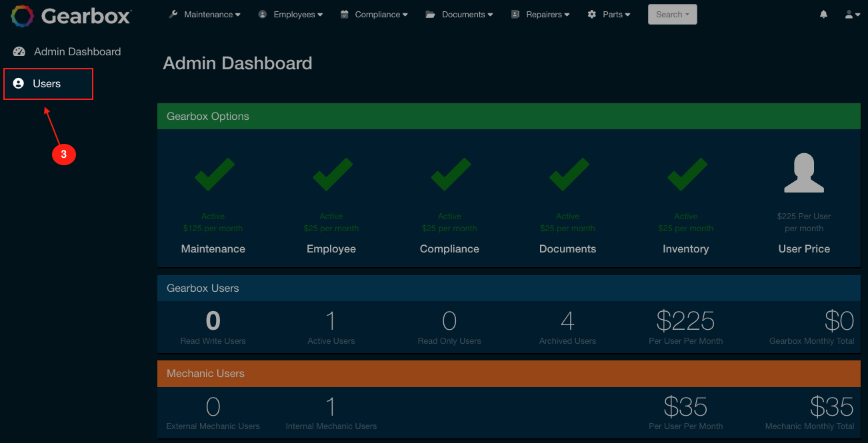The height and width of the screenshot is (443, 868).
Task: Click the "$225 Per User" price text
Action: click(804, 217)
